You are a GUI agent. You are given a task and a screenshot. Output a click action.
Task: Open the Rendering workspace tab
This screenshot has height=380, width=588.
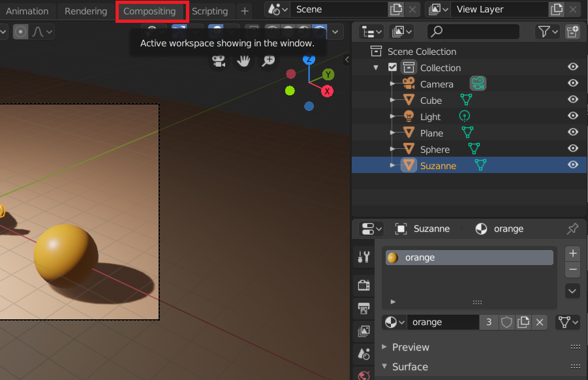click(85, 11)
